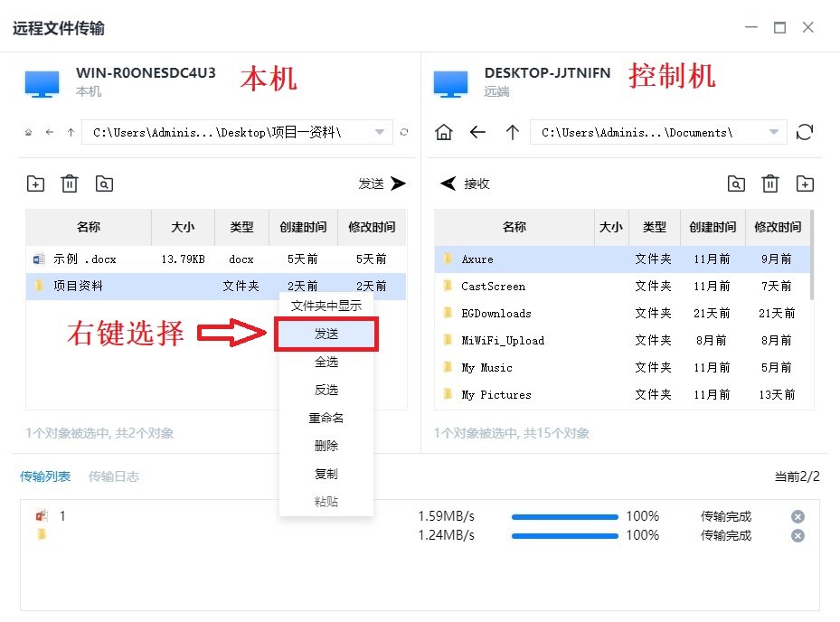Sort the local list by 修改时间 column header
The height and width of the screenshot is (622, 840).
(372, 227)
